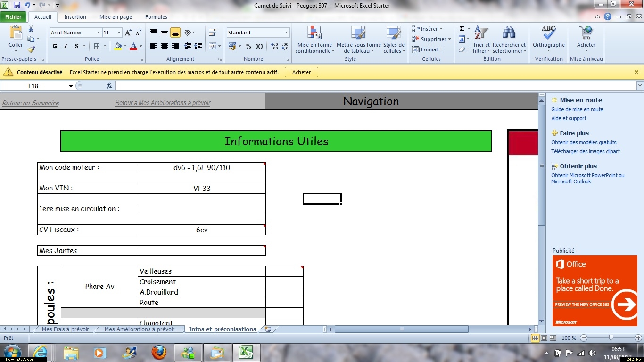Increase the indent

click(x=198, y=46)
